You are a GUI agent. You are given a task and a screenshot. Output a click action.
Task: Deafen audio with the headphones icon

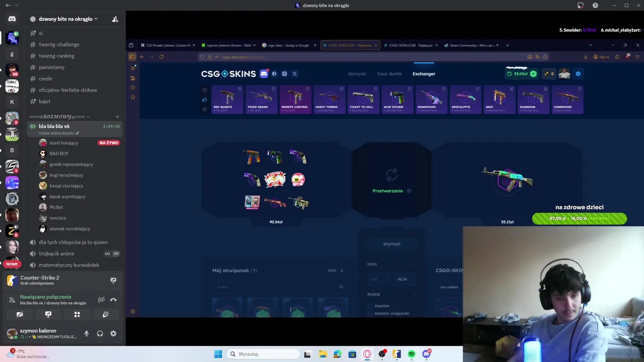[x=100, y=333]
